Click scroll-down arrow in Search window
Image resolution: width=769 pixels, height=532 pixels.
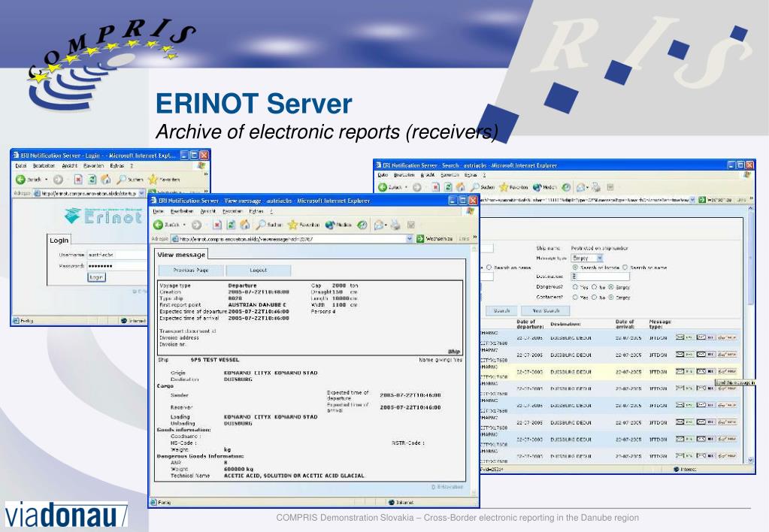[751, 460]
